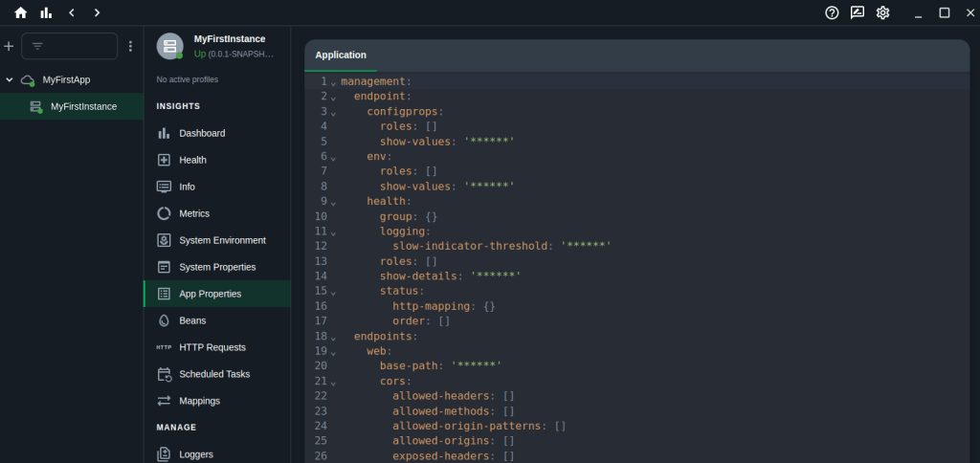Navigate back with the left arrow
Viewport: 980px width, 463px height.
(72, 12)
